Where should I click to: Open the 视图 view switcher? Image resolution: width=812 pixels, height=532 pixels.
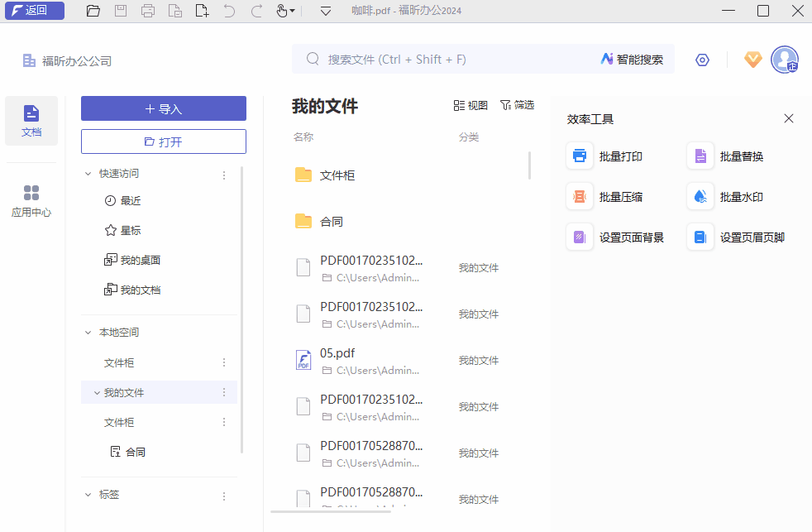pyautogui.click(x=471, y=105)
